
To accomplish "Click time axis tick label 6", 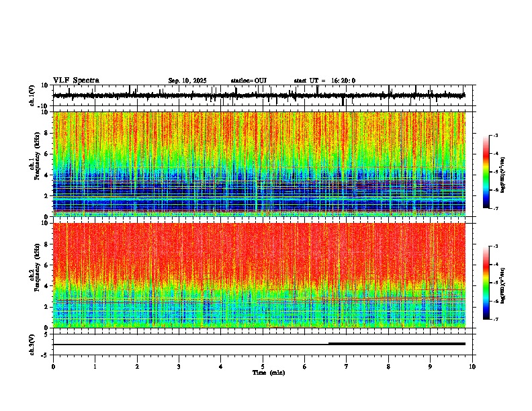I will (x=305, y=367).
